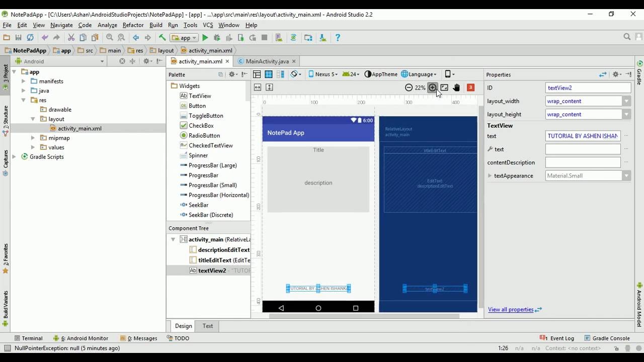Click the Cut scissors icon
Screen dimensions: 644x362
pos(71,38)
